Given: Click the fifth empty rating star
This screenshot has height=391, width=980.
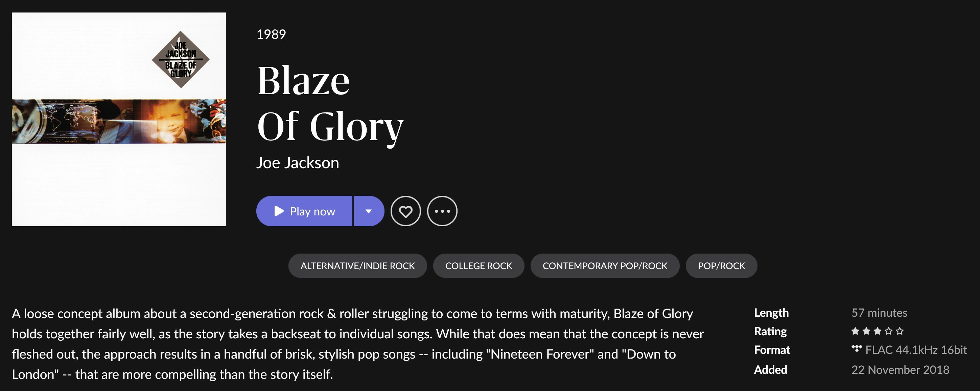Looking at the screenshot, I should click(x=900, y=331).
